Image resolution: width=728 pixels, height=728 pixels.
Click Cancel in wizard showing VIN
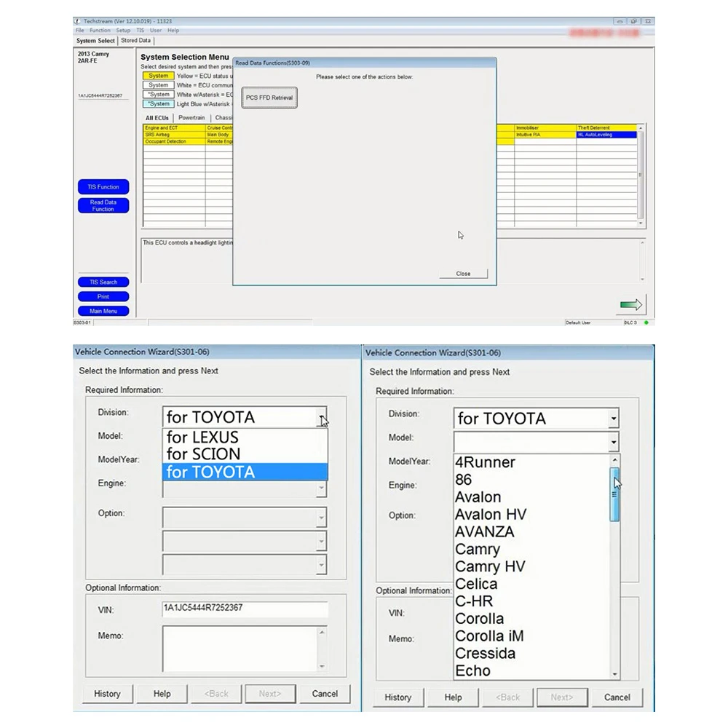click(x=325, y=694)
